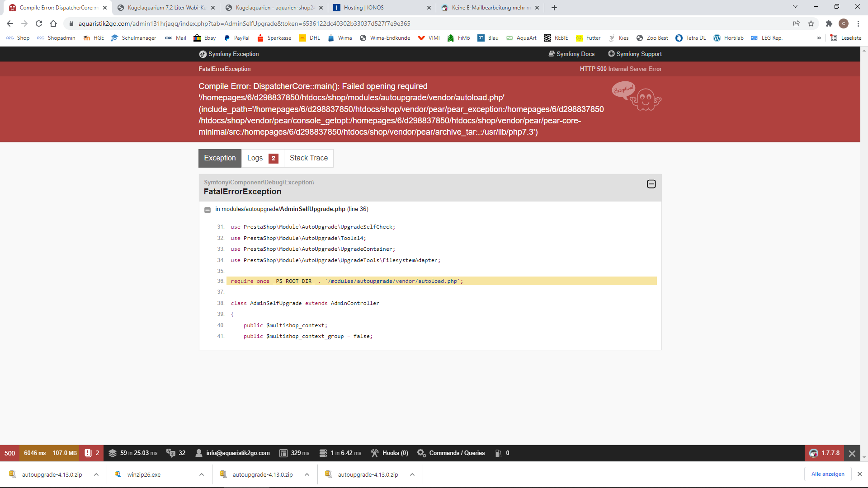
Task: Close the Symfony debug toolbar
Action: click(x=852, y=453)
